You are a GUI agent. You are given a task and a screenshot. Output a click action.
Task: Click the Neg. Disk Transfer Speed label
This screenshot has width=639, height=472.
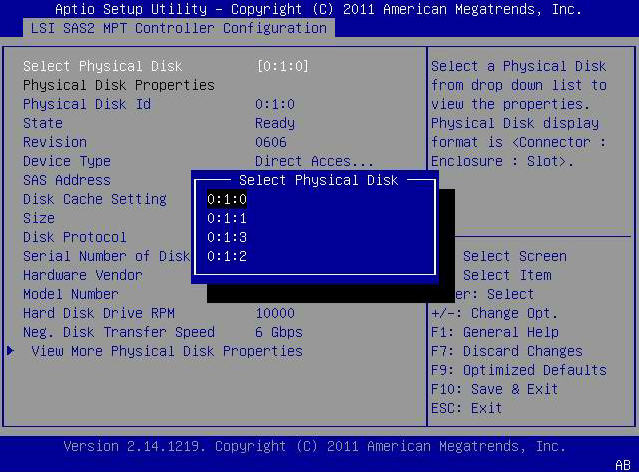click(x=119, y=332)
